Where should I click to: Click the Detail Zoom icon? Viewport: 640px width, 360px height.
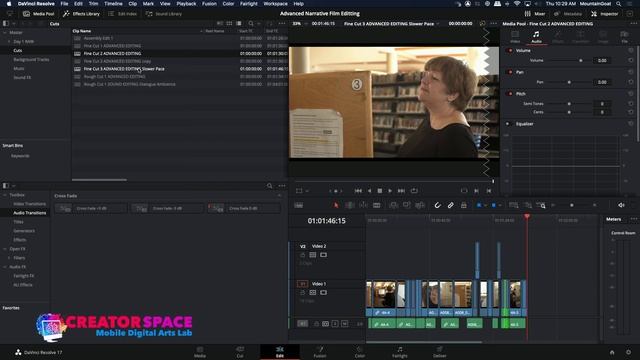528,205
